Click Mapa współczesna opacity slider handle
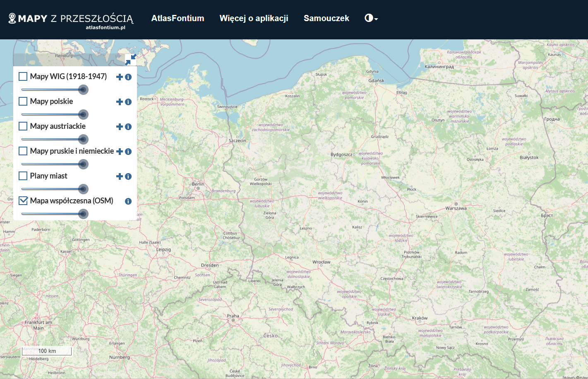The width and height of the screenshot is (588, 379). [83, 214]
